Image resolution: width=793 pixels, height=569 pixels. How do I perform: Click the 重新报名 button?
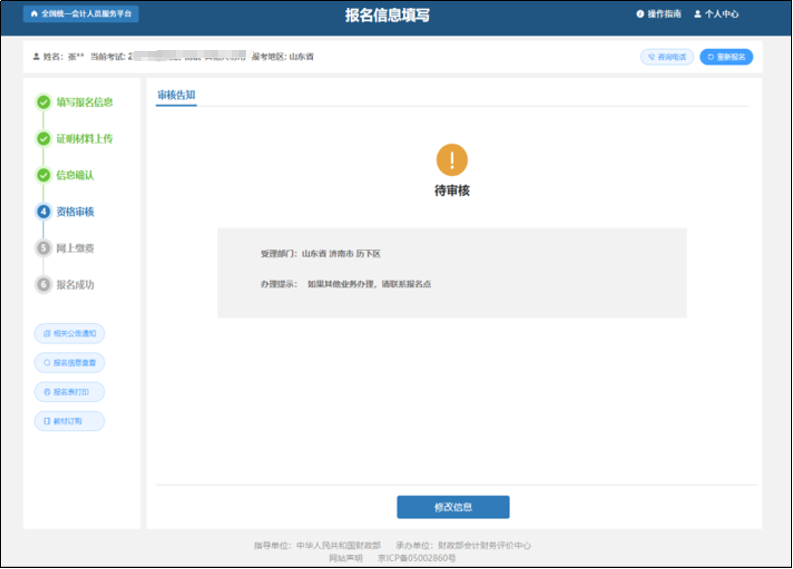726,57
